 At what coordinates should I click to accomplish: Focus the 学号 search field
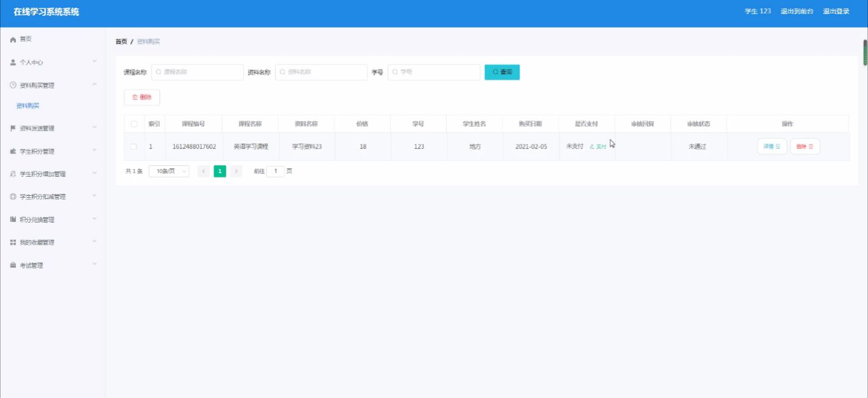tap(434, 72)
